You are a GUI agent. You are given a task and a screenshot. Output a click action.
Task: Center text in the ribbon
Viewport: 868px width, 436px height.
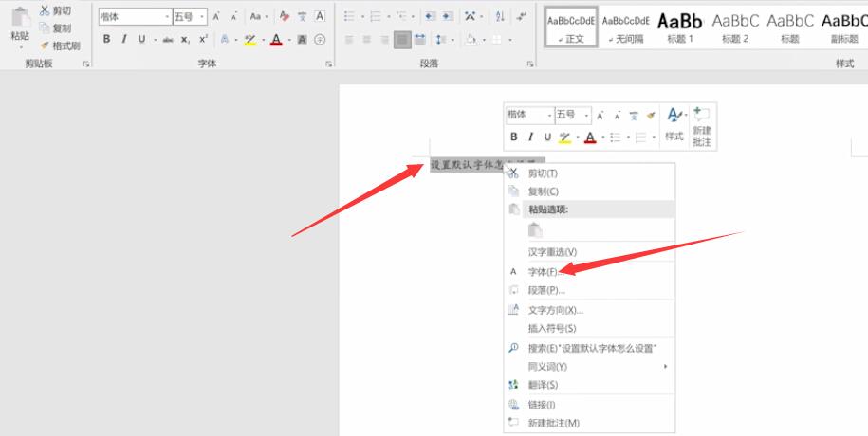click(x=367, y=40)
